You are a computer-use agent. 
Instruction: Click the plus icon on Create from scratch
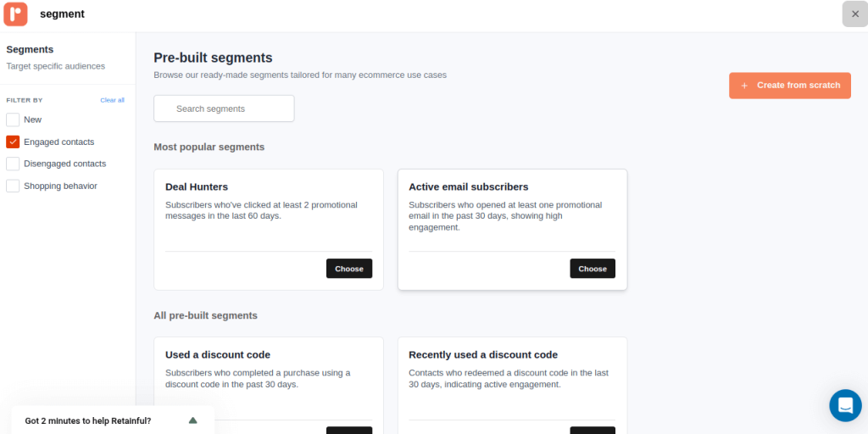(744, 86)
